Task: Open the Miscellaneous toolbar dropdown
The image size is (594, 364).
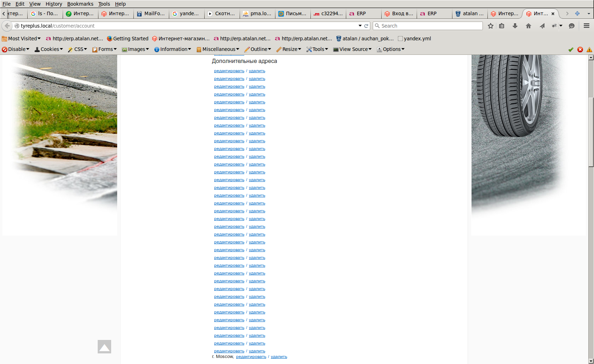Action: pyautogui.click(x=218, y=49)
